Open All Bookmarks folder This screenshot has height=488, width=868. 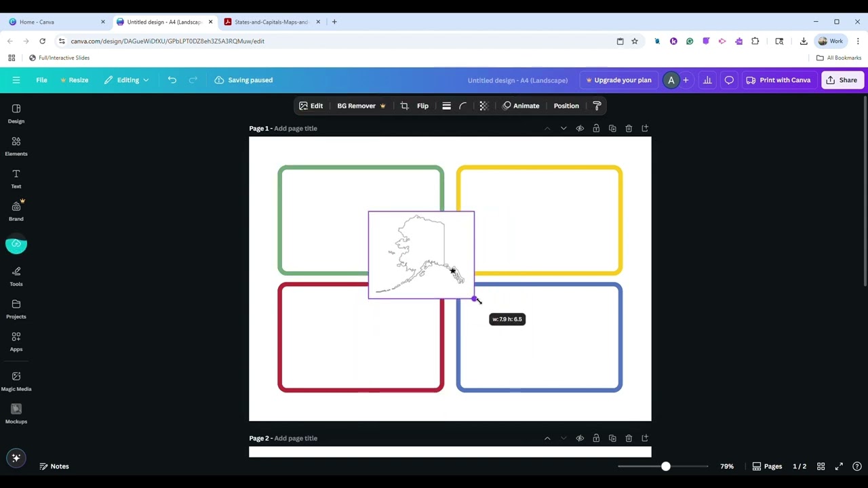pyautogui.click(x=839, y=58)
